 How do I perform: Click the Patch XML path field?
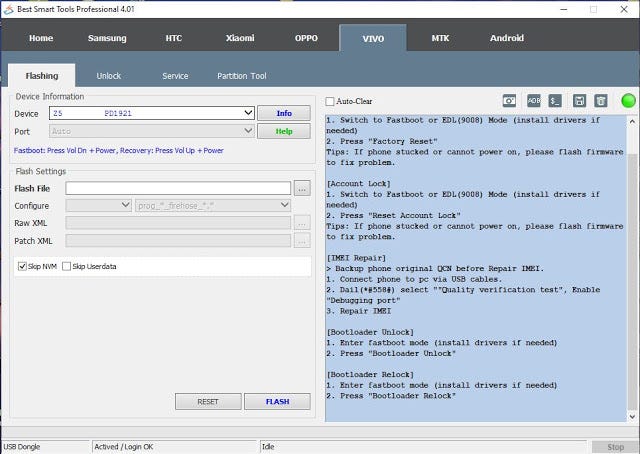178,241
